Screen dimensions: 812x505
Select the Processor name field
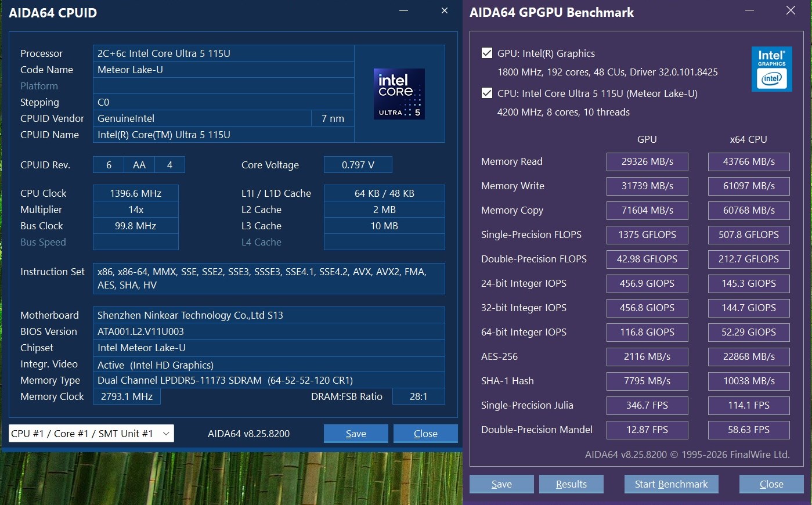223,53
